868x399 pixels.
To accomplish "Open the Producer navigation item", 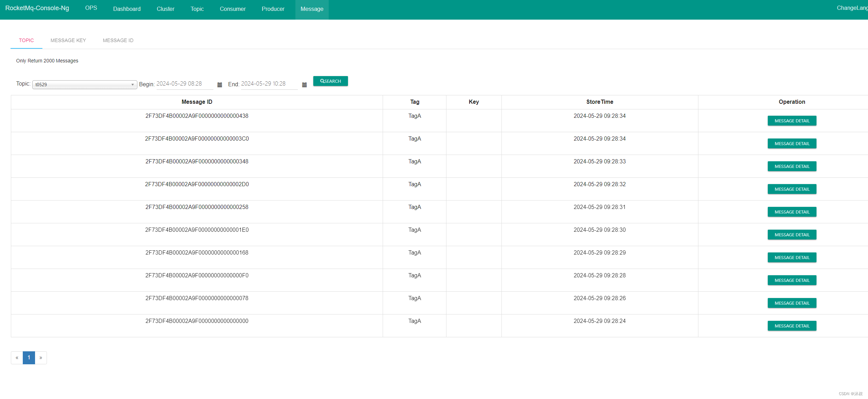I will pos(273,9).
